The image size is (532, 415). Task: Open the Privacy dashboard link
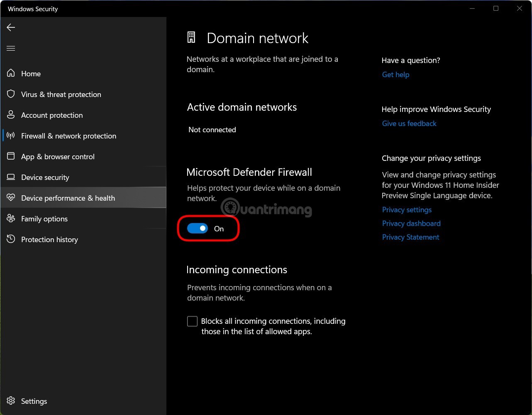(x=411, y=223)
